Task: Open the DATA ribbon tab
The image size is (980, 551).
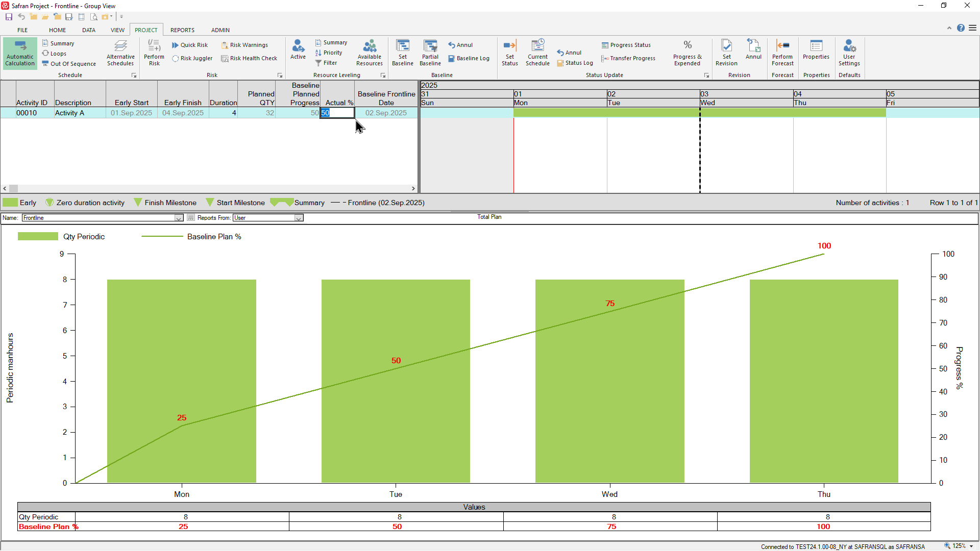Action: coord(89,30)
